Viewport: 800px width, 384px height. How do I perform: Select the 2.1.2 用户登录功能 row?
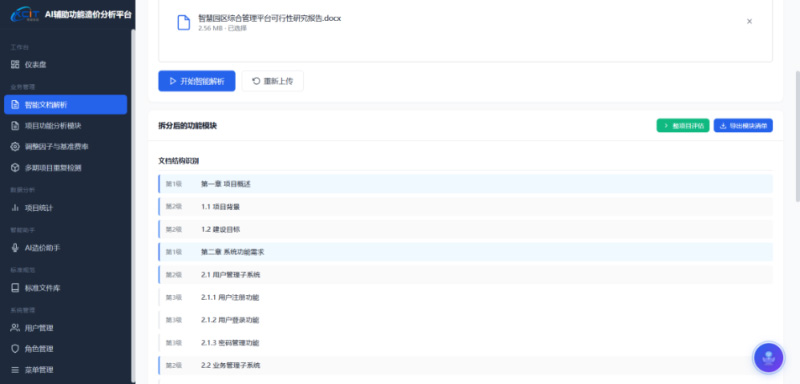[x=465, y=320]
